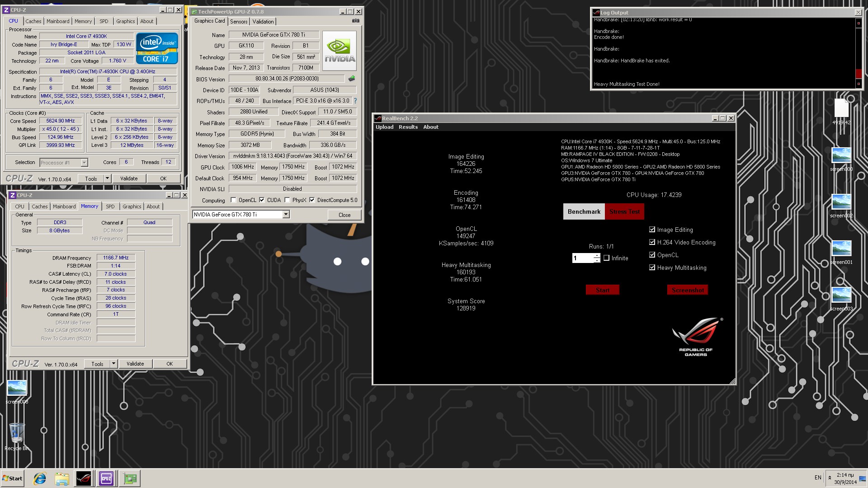Switch to Caches tab in top CPU-Z

coord(33,21)
